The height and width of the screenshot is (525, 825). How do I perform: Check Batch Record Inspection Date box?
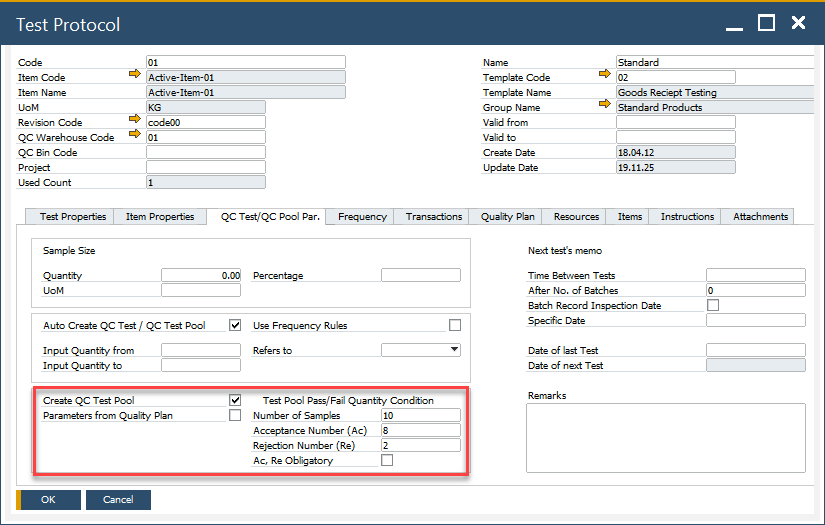(x=713, y=305)
